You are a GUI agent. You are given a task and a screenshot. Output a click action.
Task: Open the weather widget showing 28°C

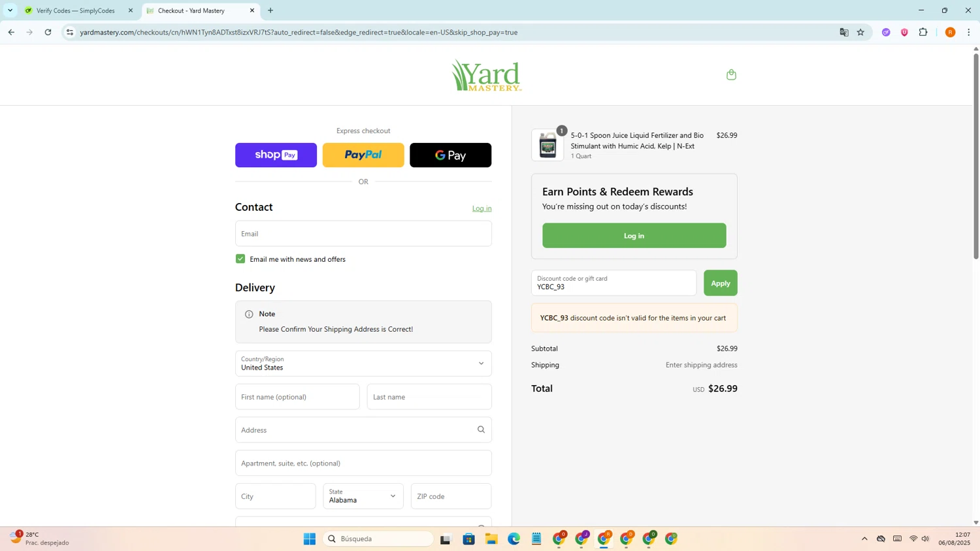tap(39, 539)
